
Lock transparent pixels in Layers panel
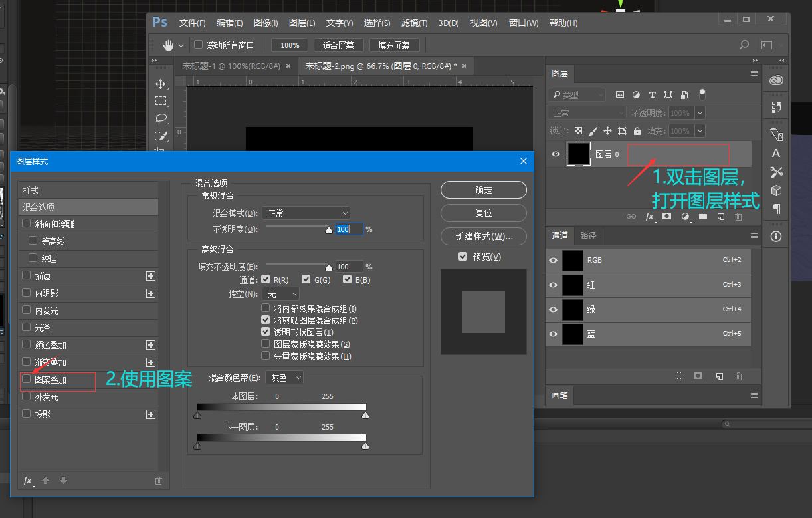click(579, 131)
